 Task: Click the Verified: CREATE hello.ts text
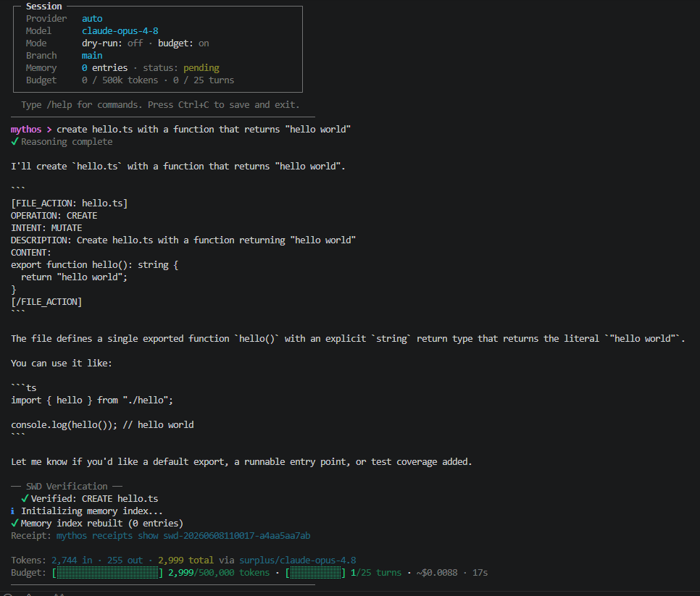coord(94,498)
